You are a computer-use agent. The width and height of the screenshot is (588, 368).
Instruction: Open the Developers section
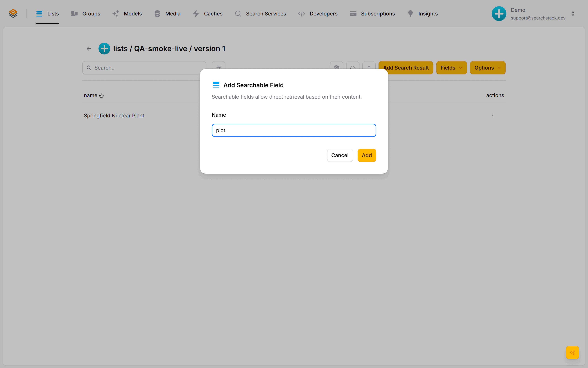point(318,14)
